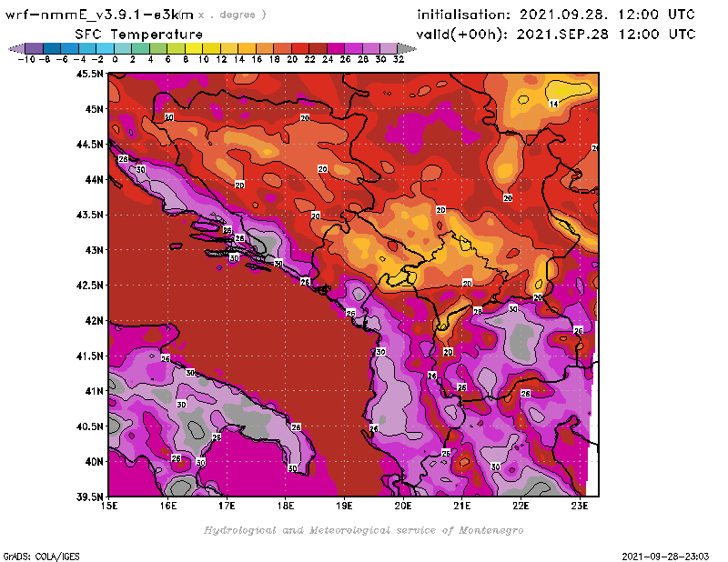Select the 24 to 26 magenta legend swatch
Image resolution: width=728 pixels, height=562 pixels.
[335, 48]
